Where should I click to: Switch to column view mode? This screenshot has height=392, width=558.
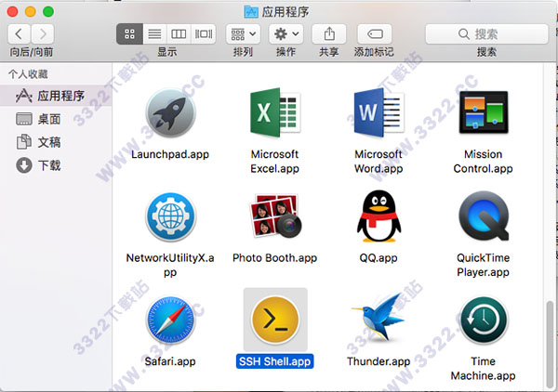click(179, 34)
